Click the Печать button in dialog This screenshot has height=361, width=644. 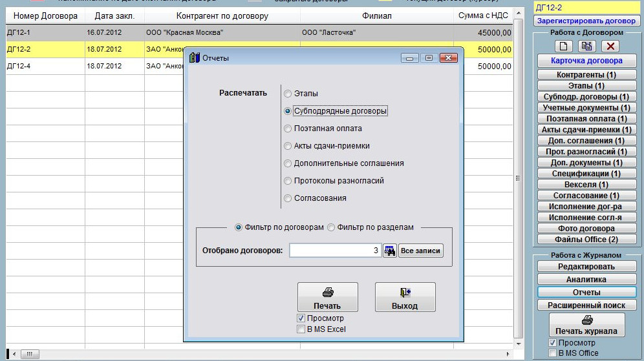(x=327, y=297)
